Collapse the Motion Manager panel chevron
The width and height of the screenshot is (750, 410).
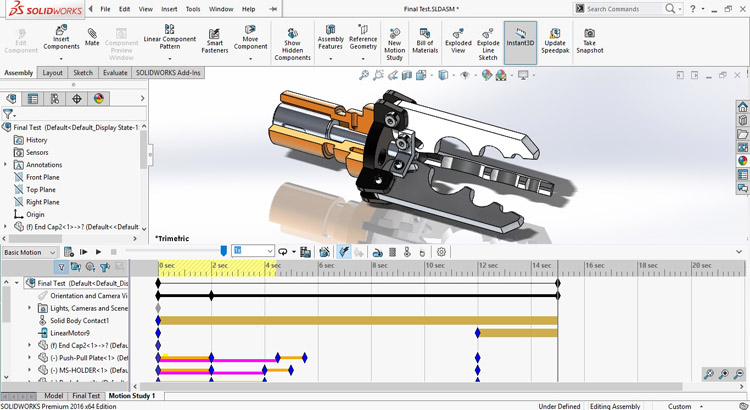(739, 252)
